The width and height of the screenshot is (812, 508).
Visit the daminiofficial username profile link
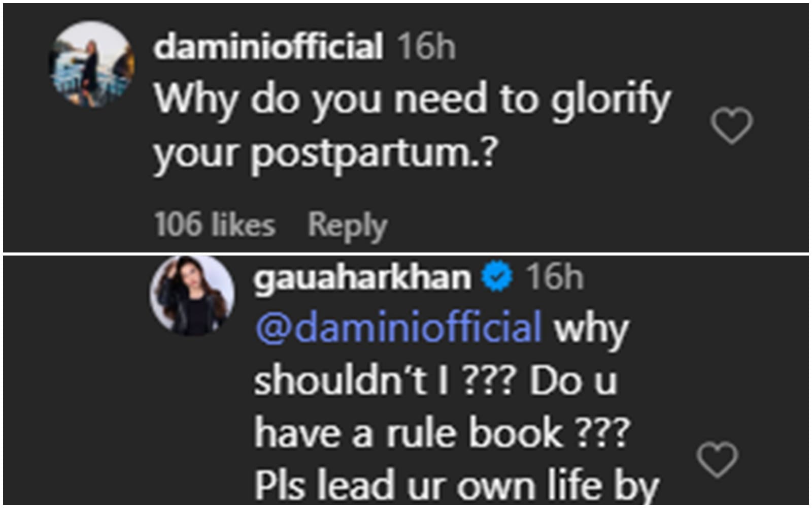268,47
